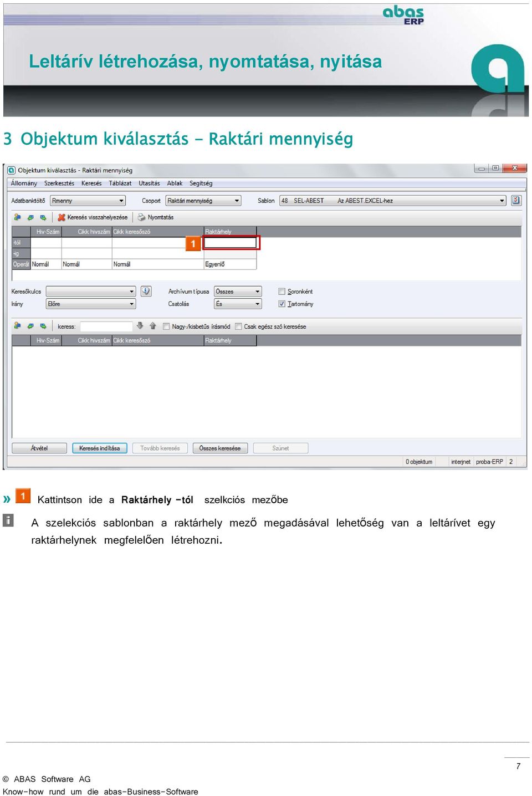Viewport: 532px width, 796px height.
Task: Click the 0 objektum status bar entry
Action: pos(419,462)
